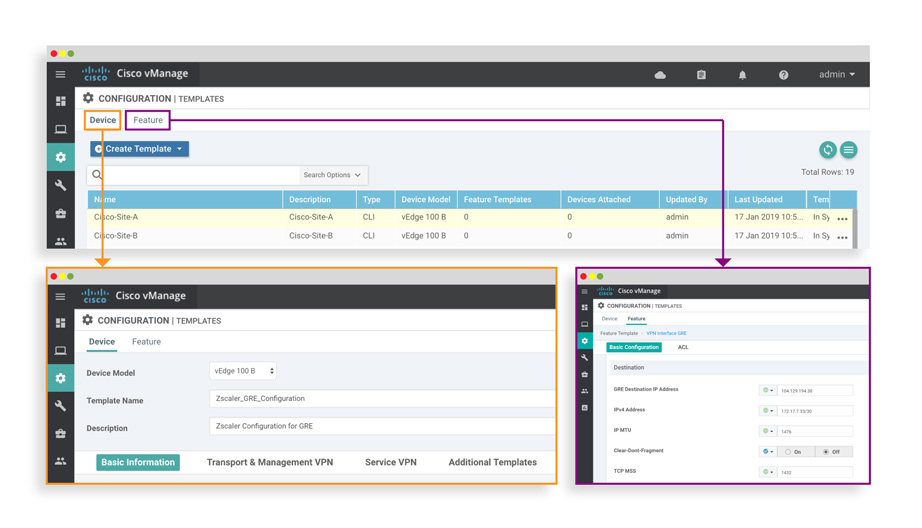Click the green refresh icon above table
Image resolution: width=922 pixels, height=528 pixels.
[828, 150]
